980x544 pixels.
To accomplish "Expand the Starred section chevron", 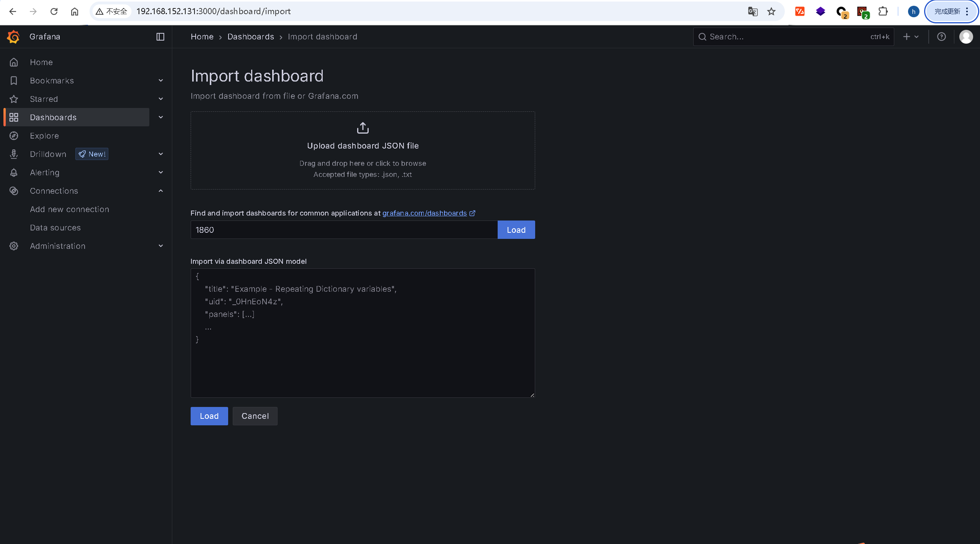I will coord(161,99).
